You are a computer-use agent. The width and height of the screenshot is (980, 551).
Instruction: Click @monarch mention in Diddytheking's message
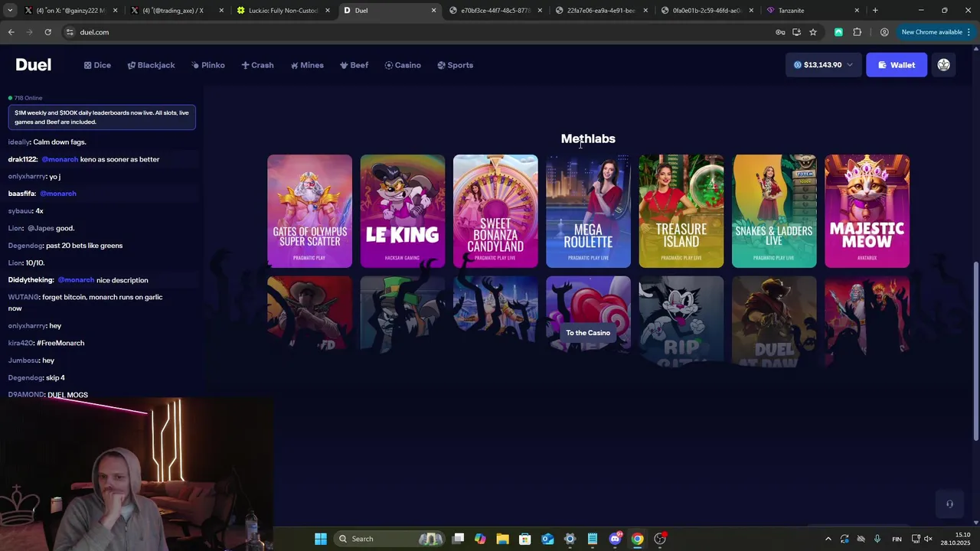tap(76, 280)
